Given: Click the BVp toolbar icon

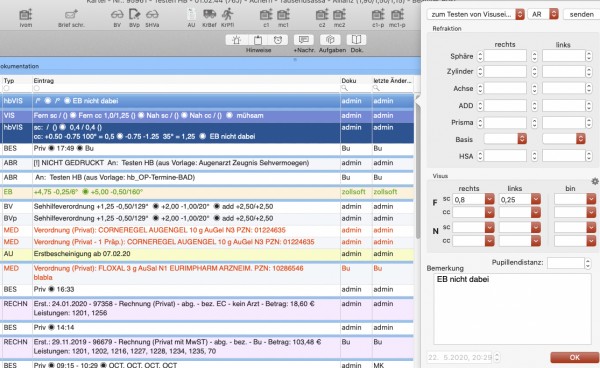Looking at the screenshot, I should [x=134, y=15].
